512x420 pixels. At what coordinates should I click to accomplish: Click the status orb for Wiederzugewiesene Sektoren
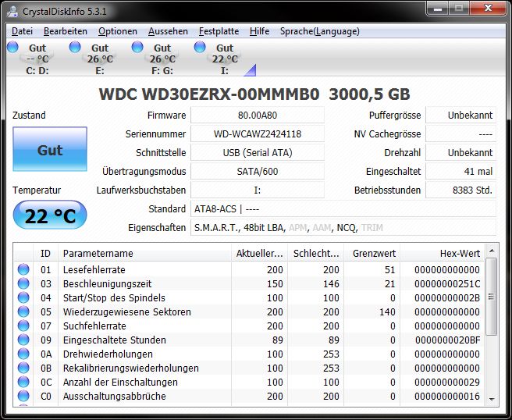pos(23,311)
